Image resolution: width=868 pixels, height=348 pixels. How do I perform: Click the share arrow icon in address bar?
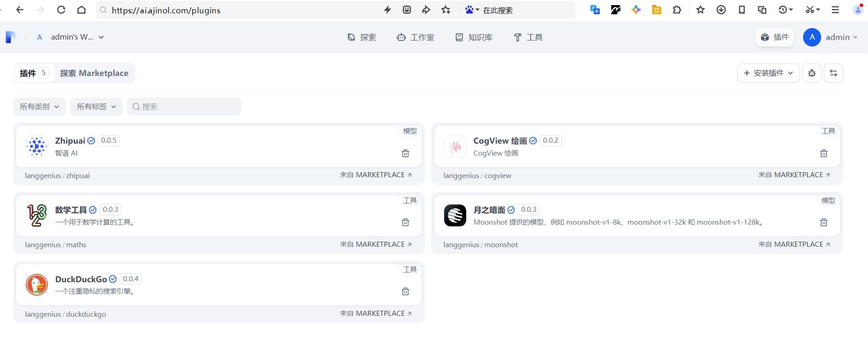pos(426,10)
